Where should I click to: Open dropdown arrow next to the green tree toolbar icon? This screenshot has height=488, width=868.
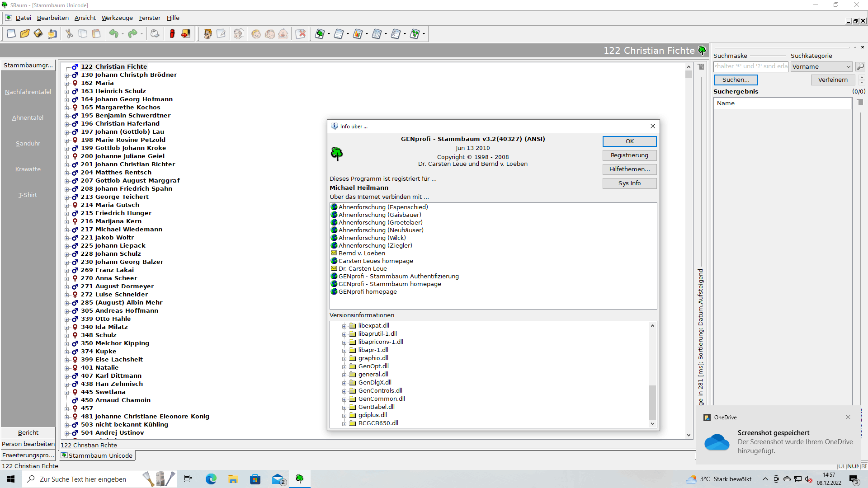click(x=329, y=33)
